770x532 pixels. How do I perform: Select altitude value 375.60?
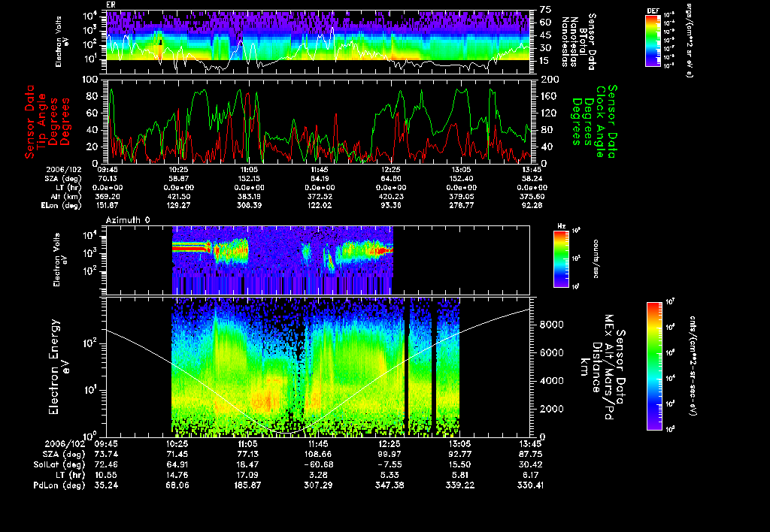[532, 196]
